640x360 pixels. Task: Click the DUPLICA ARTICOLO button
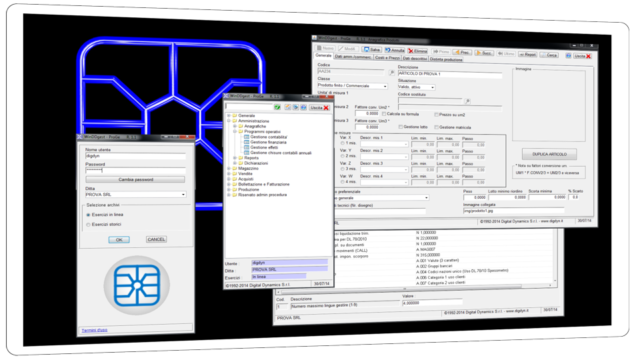pyautogui.click(x=549, y=154)
